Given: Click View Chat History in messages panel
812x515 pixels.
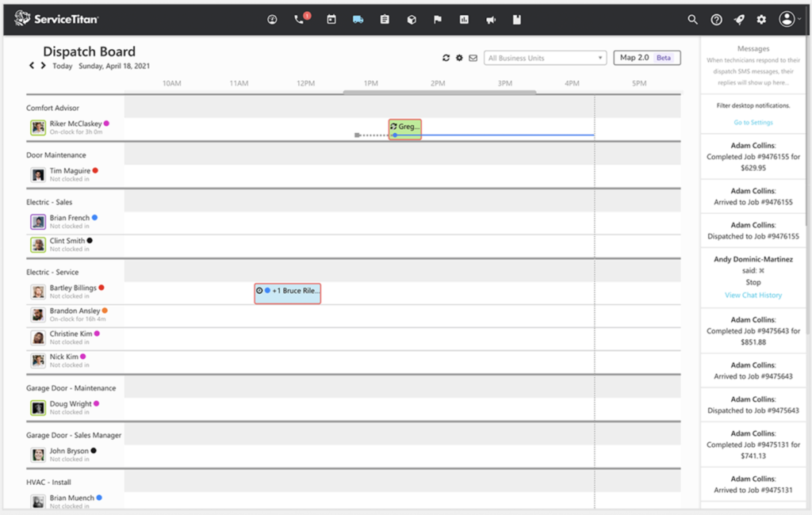Looking at the screenshot, I should pos(753,294).
